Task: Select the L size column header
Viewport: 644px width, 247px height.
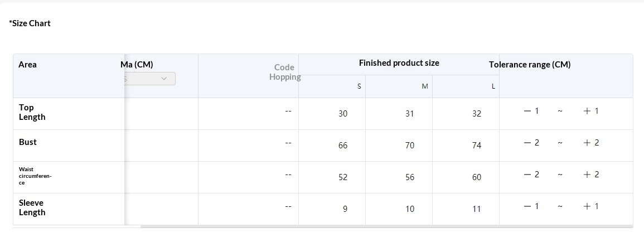Action: pos(493,86)
